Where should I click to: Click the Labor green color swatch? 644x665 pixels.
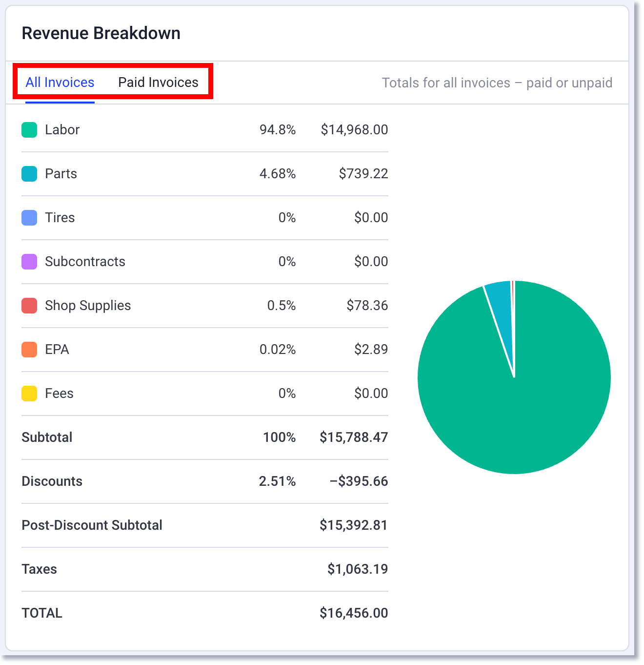coord(29,129)
